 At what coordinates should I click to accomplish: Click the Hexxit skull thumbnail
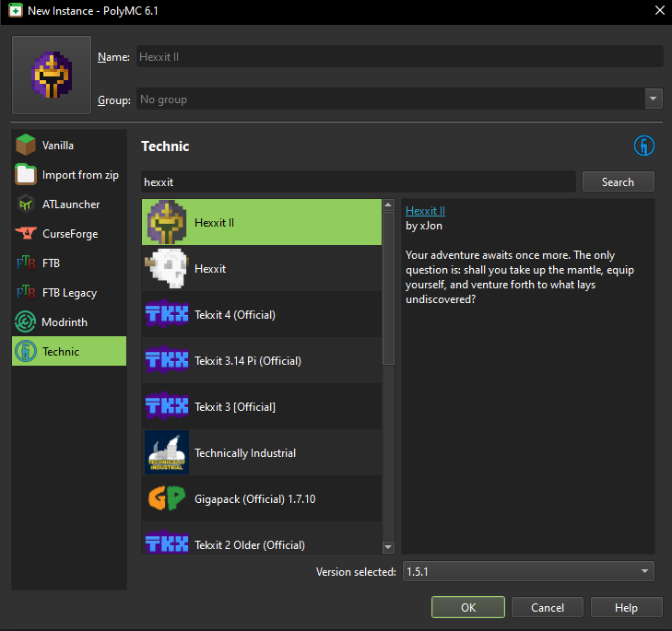pyautogui.click(x=167, y=268)
